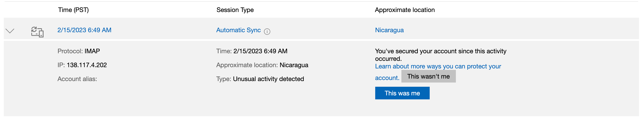Select the Unusual activity detected text
The image size is (644, 120).
point(268,79)
